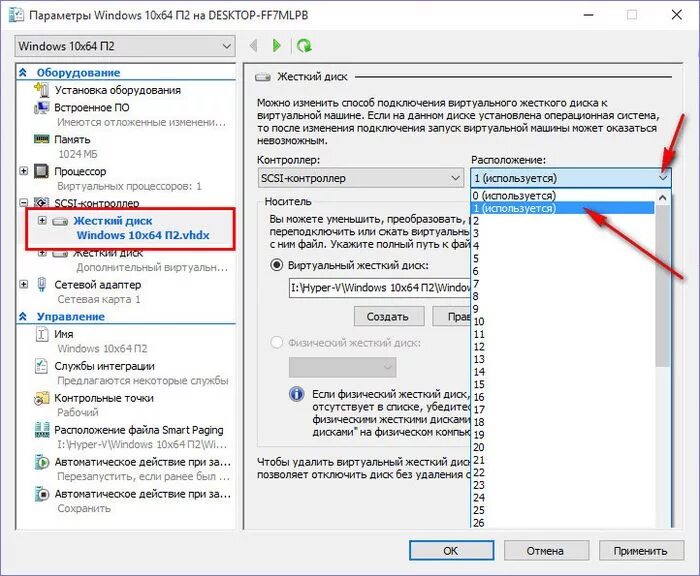
Task: Expand the Сетевой адаптер tree node
Action: coord(24,284)
